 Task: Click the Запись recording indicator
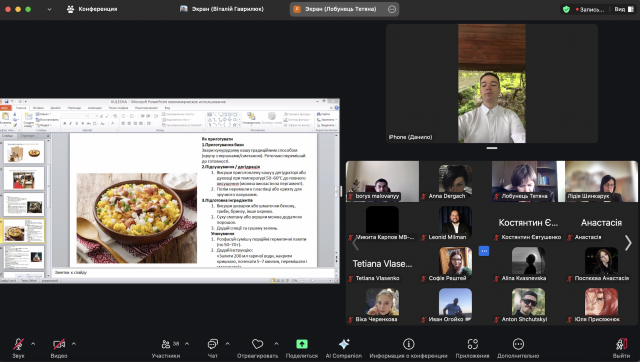(589, 9)
